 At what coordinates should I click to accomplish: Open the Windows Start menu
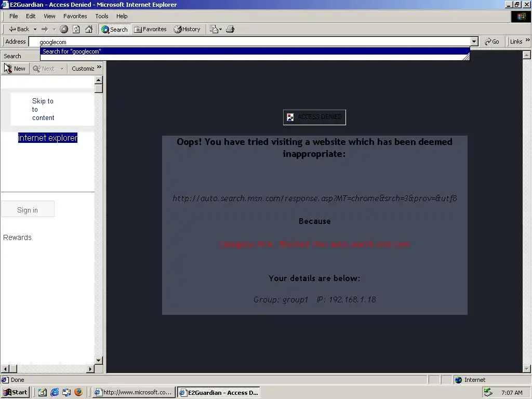tap(15, 393)
